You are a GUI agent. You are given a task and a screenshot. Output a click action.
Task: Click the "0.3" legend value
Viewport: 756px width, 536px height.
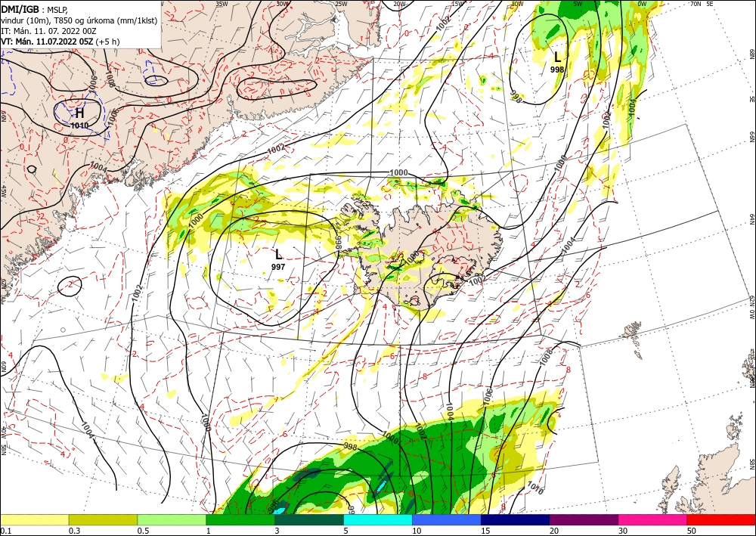74,531
